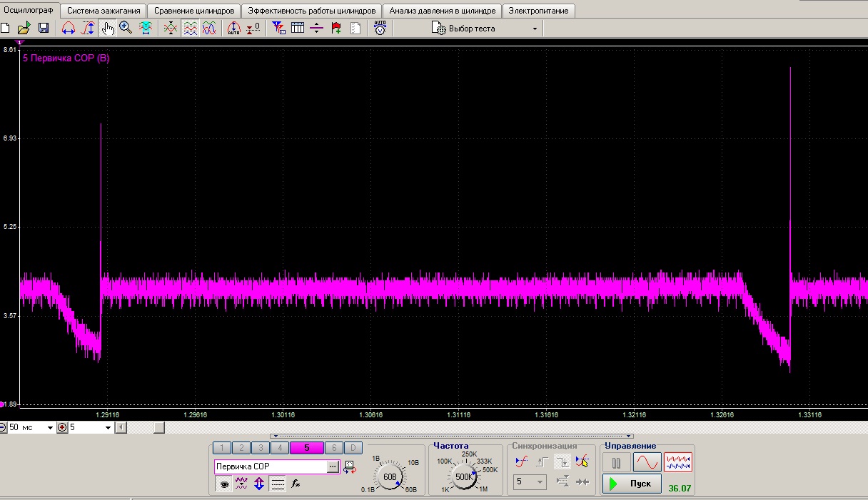868x500 pixels.
Task: Open the table grid view icon
Action: pyautogui.click(x=298, y=29)
